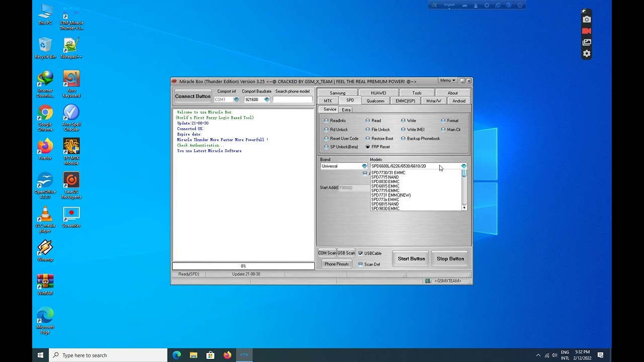Open the Avro English language dropdown
The width and height of the screenshot is (644, 362).
pos(449,5)
